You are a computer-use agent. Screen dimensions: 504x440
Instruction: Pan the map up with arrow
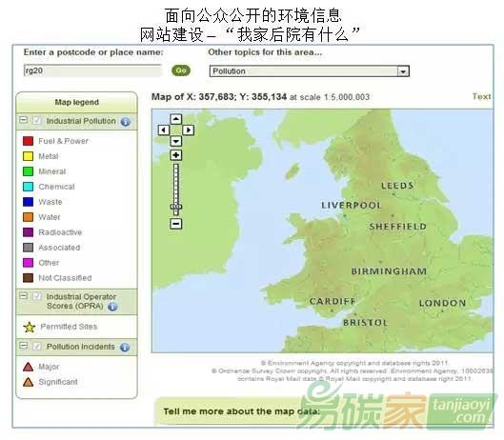click(176, 119)
